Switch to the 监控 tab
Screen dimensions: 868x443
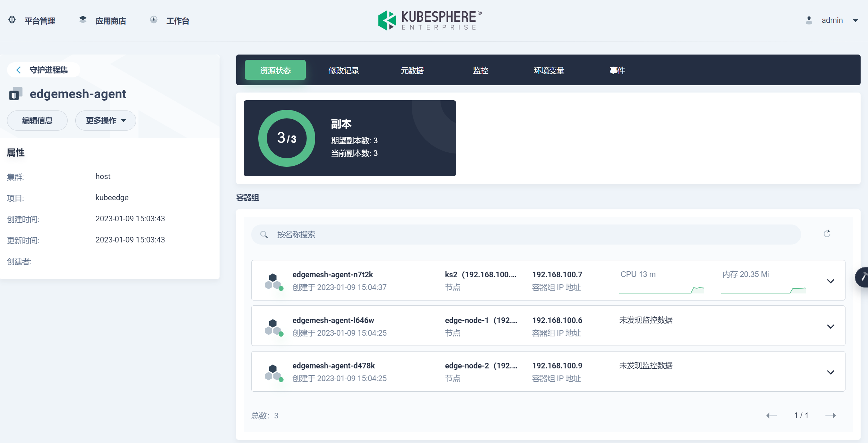coord(481,70)
